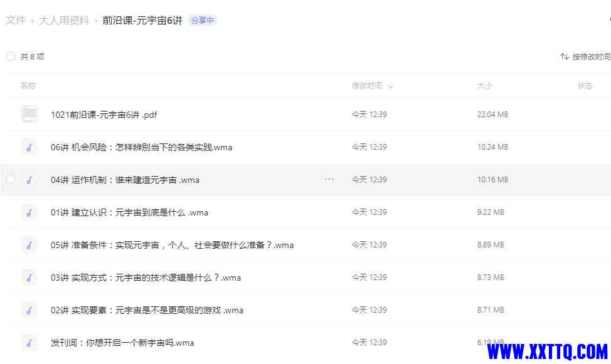This screenshot has height=364, width=611.
Task: Check the select-all circle next to 共 8 项
Action: [x=11, y=57]
